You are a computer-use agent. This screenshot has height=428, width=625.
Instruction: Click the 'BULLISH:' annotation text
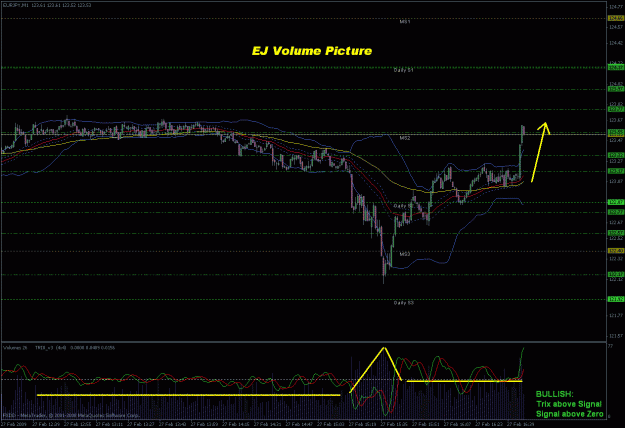[554, 394]
